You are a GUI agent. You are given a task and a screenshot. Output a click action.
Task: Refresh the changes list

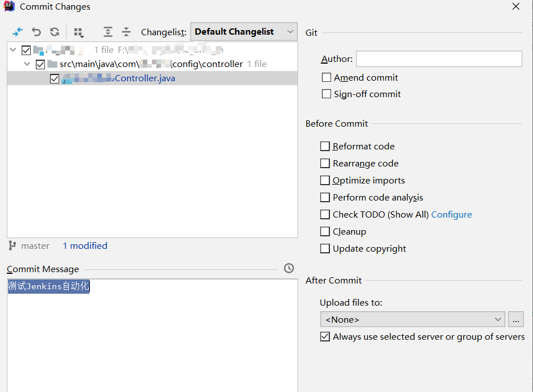[x=55, y=32]
